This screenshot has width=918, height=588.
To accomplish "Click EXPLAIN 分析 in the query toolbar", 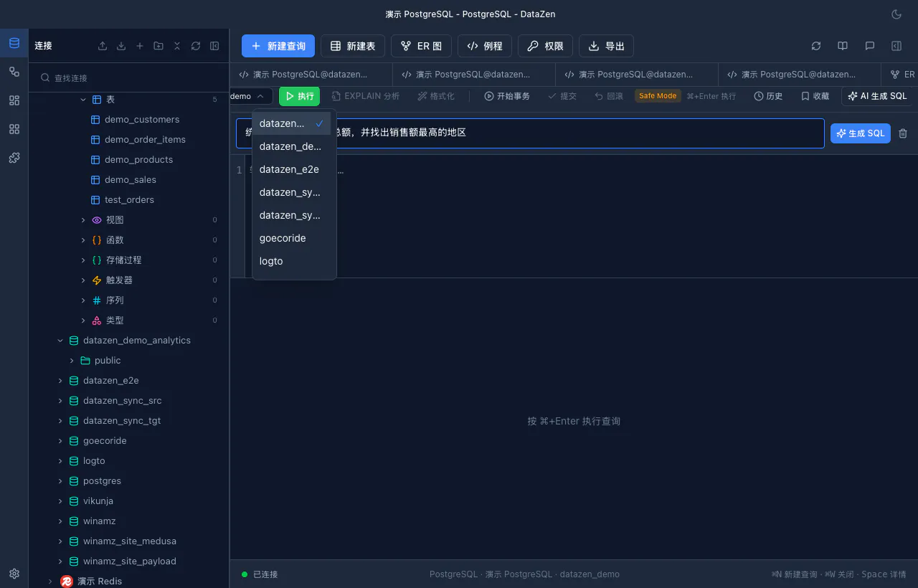I will 366,96.
